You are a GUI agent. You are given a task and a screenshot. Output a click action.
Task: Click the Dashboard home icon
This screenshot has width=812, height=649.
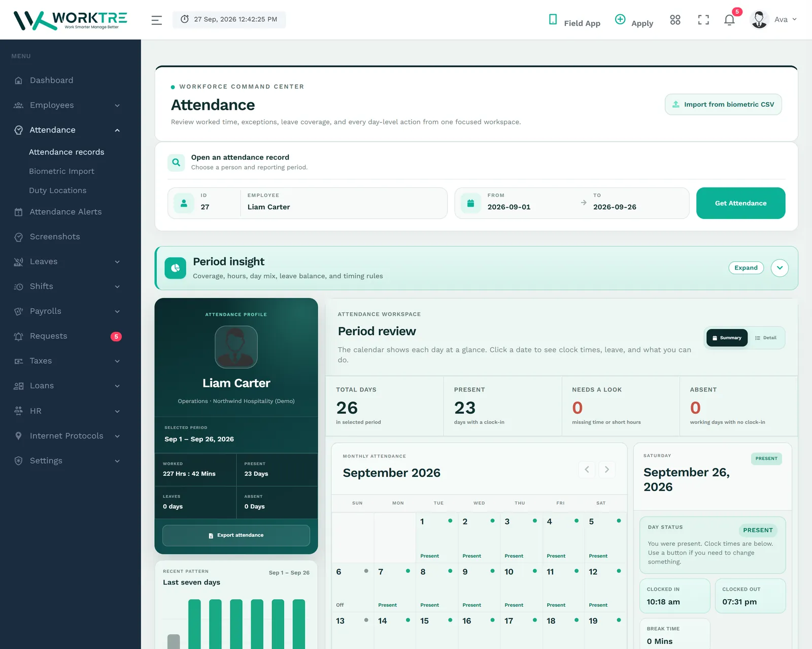point(19,80)
